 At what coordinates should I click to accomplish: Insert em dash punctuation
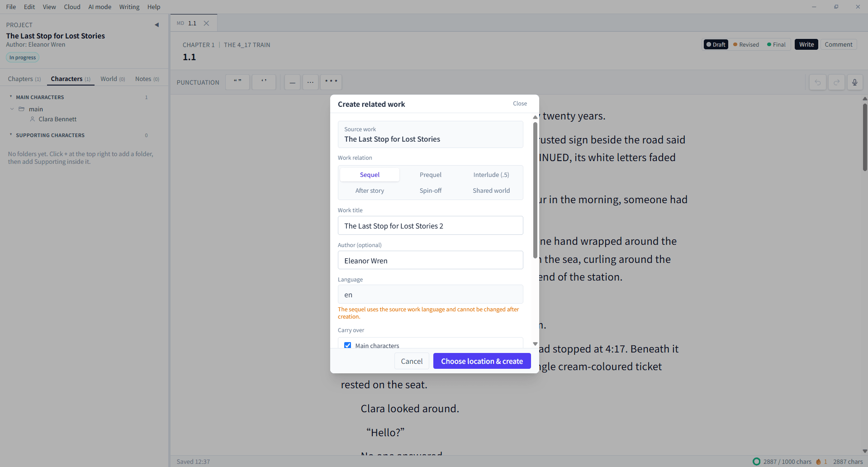point(292,82)
